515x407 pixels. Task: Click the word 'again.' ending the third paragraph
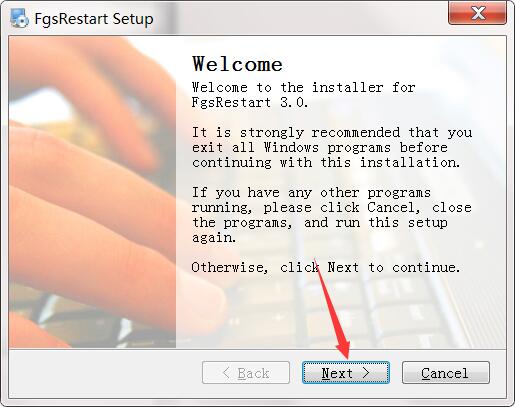(214, 238)
